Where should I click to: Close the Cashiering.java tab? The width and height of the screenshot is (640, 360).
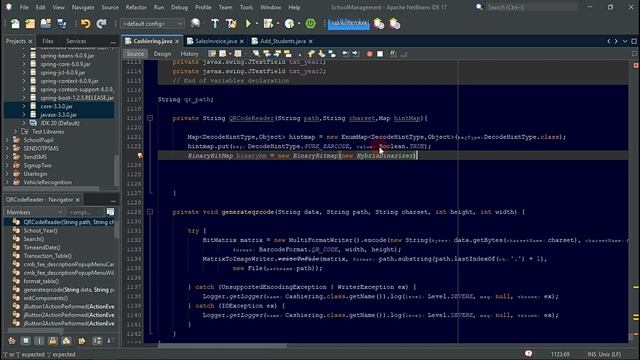pyautogui.click(x=177, y=42)
